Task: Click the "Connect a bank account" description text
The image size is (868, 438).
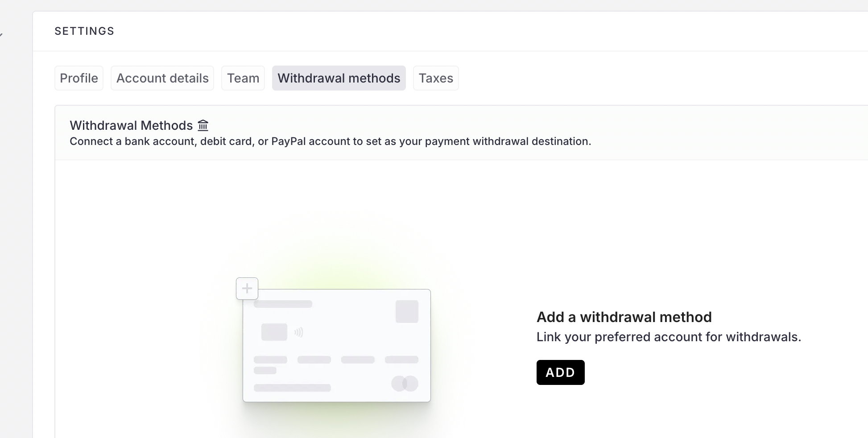Action: tap(330, 141)
